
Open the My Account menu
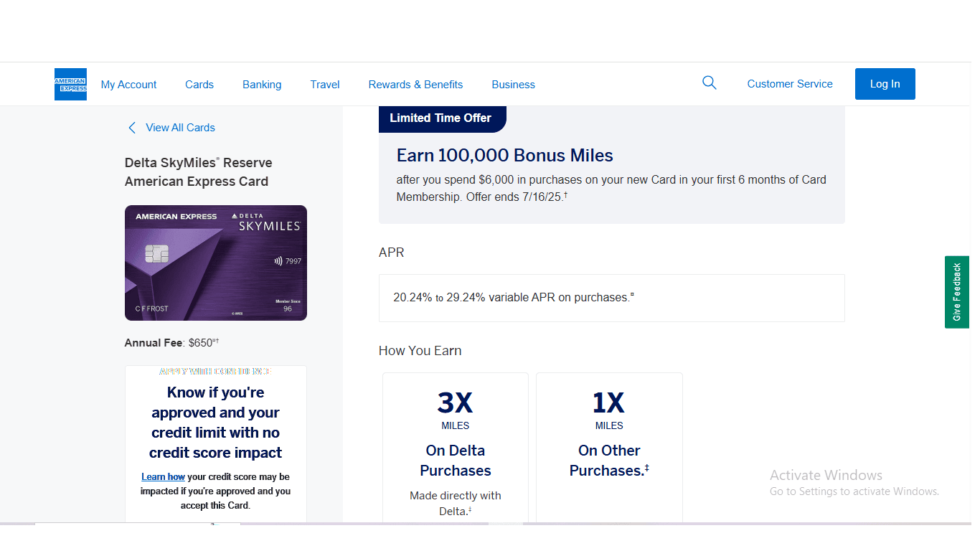point(128,84)
